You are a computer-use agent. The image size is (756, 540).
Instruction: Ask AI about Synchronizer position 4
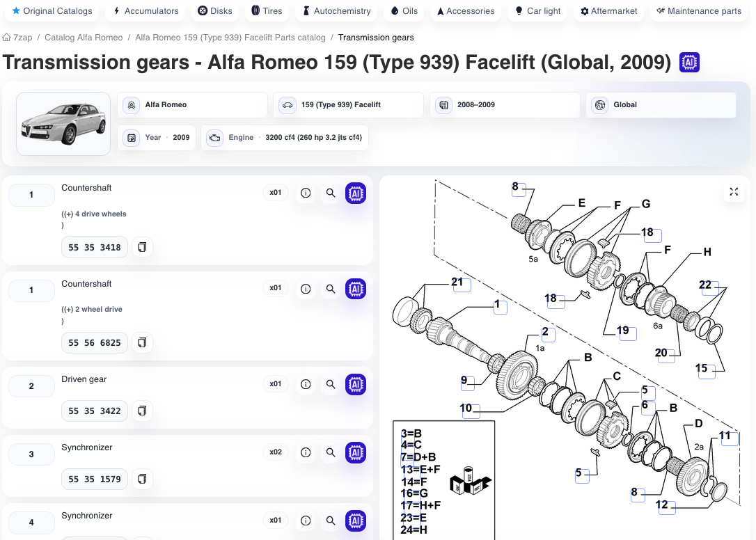[356, 521]
